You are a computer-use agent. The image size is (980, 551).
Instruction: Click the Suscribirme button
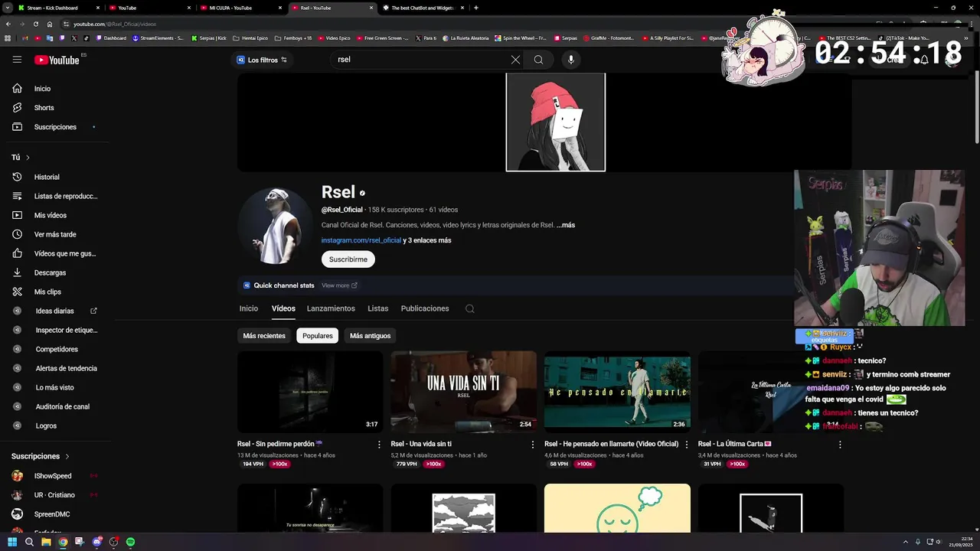click(348, 259)
